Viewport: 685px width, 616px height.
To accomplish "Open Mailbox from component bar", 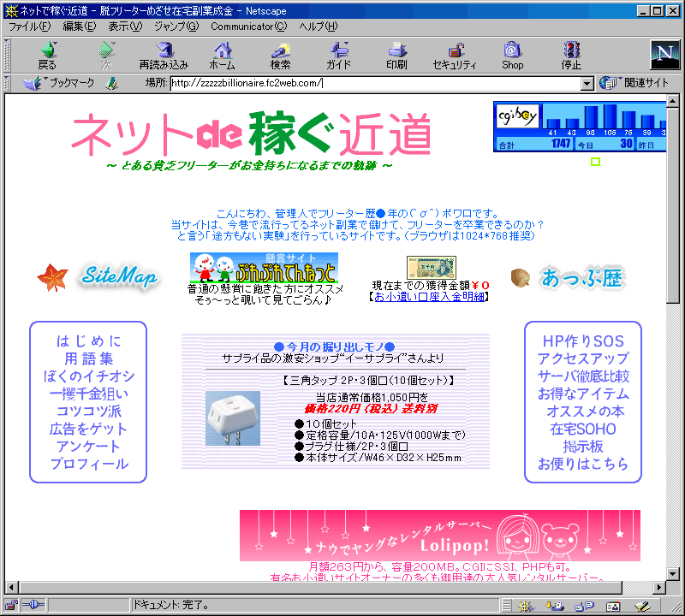I will (x=555, y=606).
